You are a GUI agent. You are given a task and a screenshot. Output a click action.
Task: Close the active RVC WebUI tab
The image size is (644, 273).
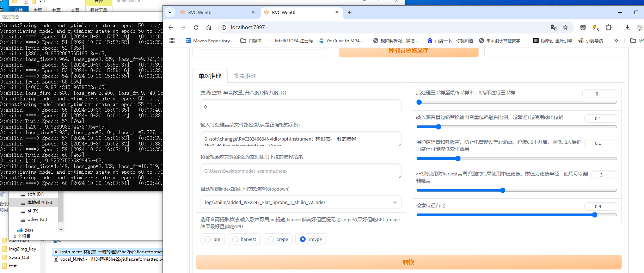tap(337, 12)
